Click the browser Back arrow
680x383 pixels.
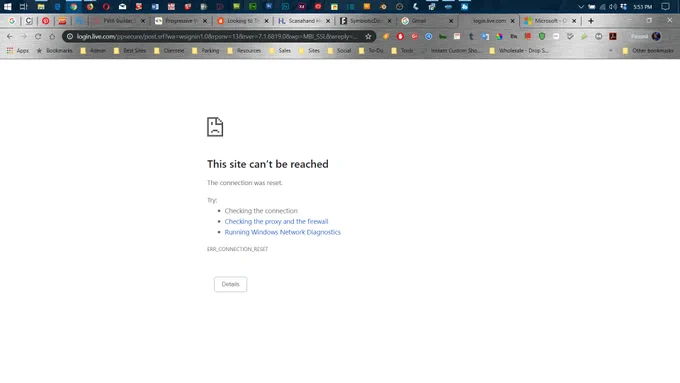(x=10, y=36)
